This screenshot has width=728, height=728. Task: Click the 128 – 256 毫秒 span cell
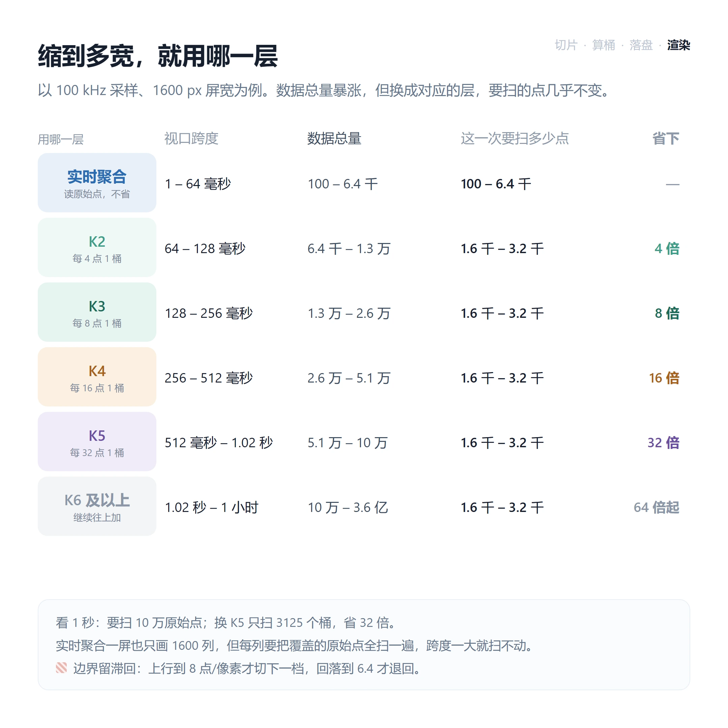209,313
